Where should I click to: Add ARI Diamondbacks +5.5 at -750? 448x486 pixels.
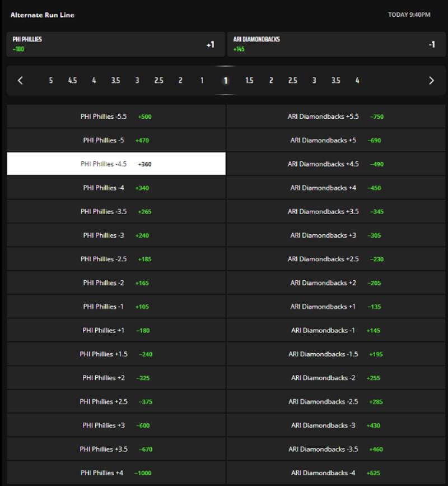(x=336, y=117)
